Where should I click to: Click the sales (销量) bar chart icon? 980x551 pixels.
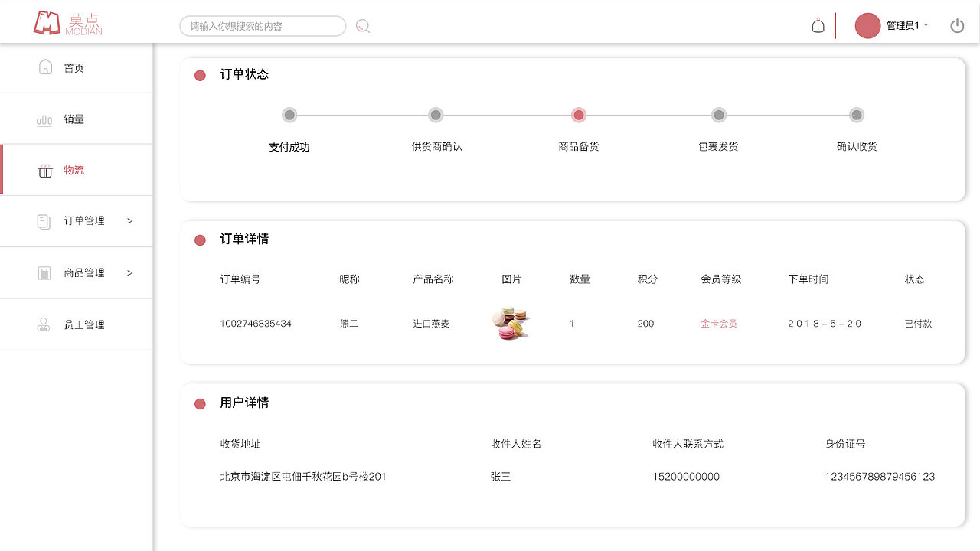coord(44,119)
